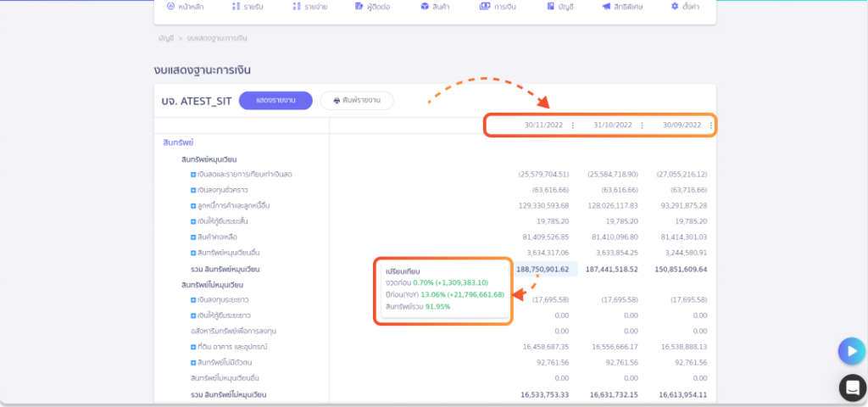Click the property value 16,538,888.13
868x407 pixels.
[684, 347]
